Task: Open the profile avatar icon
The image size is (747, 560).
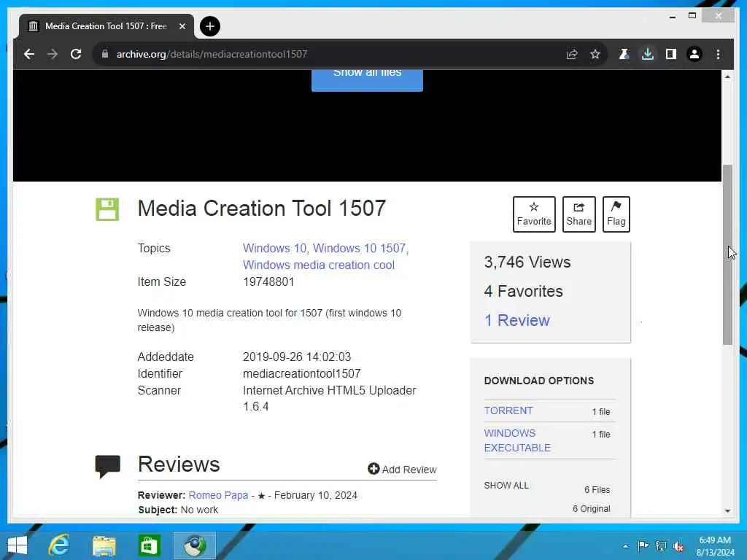Action: coord(694,54)
